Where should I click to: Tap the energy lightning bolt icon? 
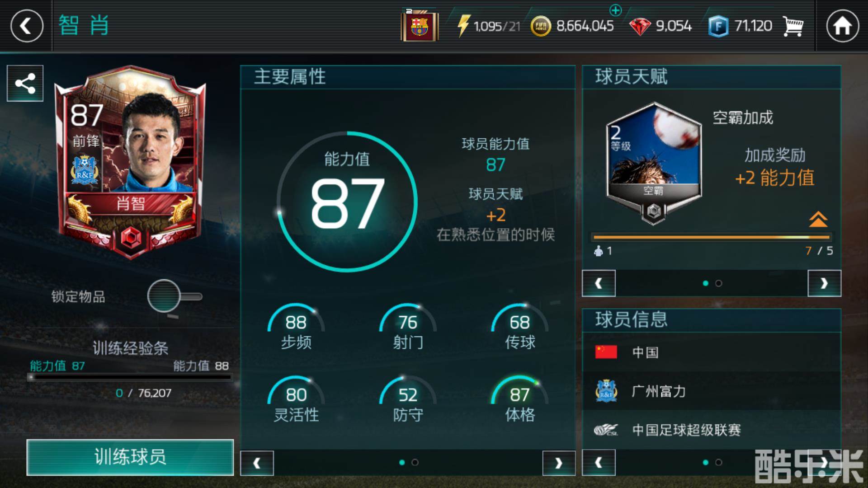coord(463,26)
